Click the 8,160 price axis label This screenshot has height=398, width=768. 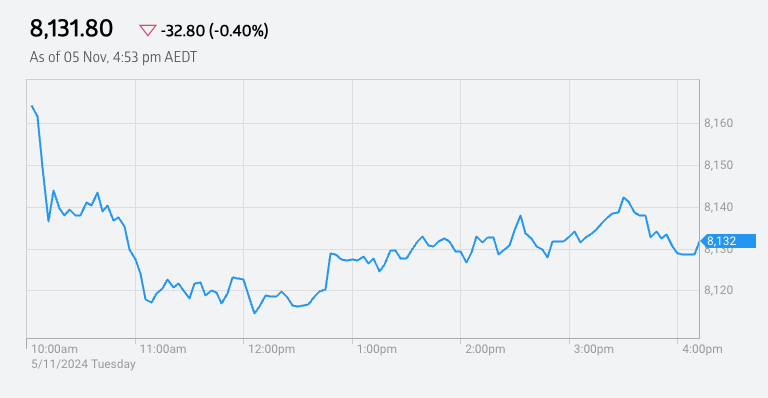[719, 123]
